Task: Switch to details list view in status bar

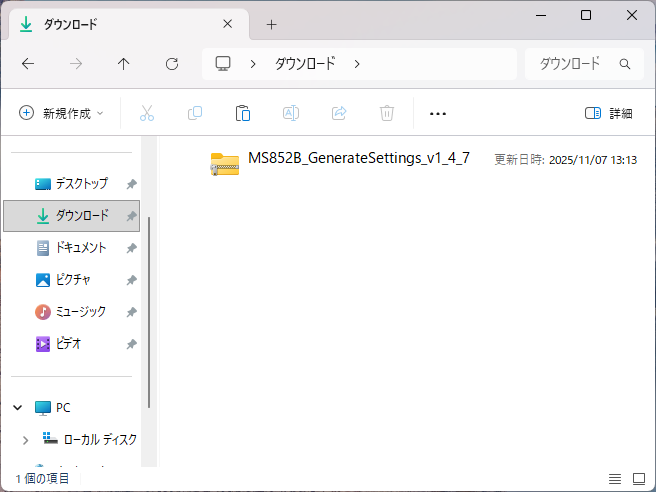Action: pyautogui.click(x=615, y=478)
